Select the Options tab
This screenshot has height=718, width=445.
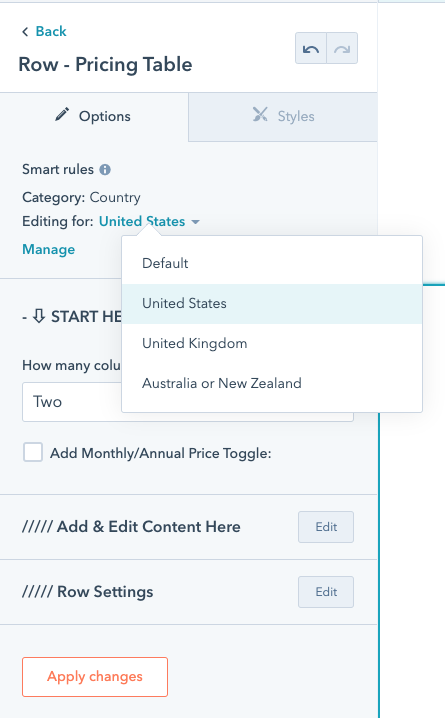pyautogui.click(x=94, y=117)
